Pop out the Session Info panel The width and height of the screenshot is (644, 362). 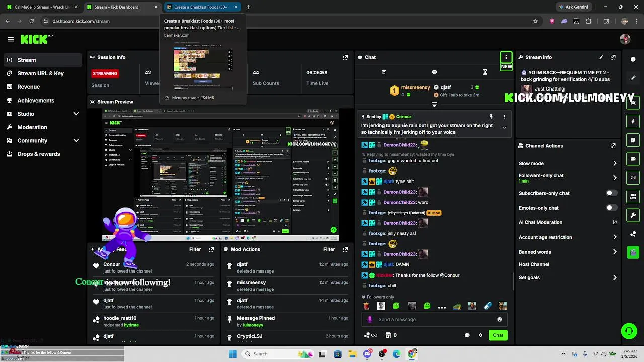pos(345,57)
